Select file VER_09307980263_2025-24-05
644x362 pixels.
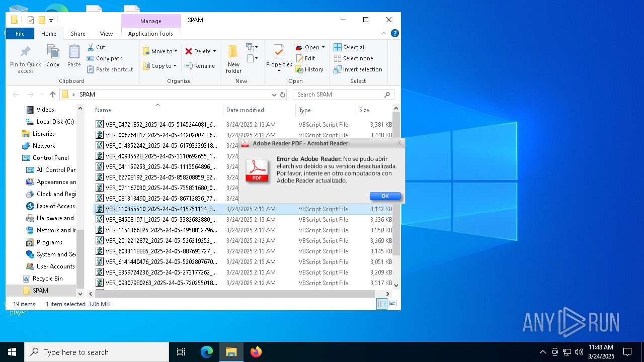click(244, 283)
